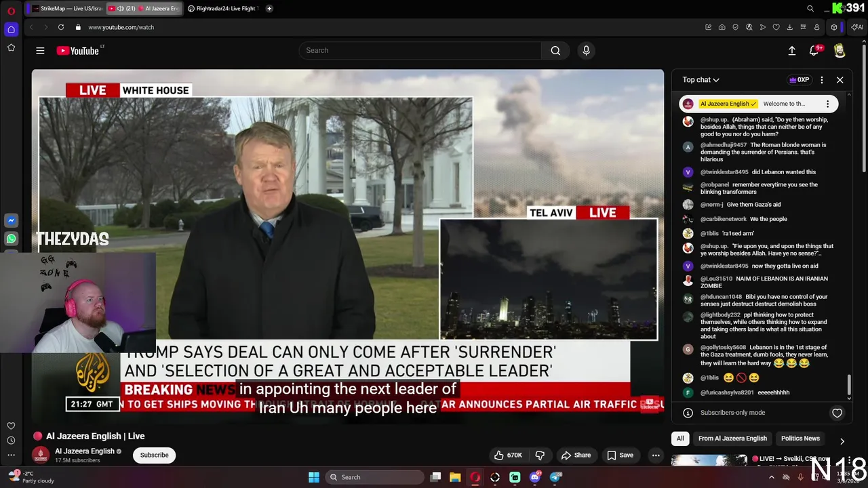Like the Al Jazeera video (670K)
The height and width of the screenshot is (488, 868).
507,455
